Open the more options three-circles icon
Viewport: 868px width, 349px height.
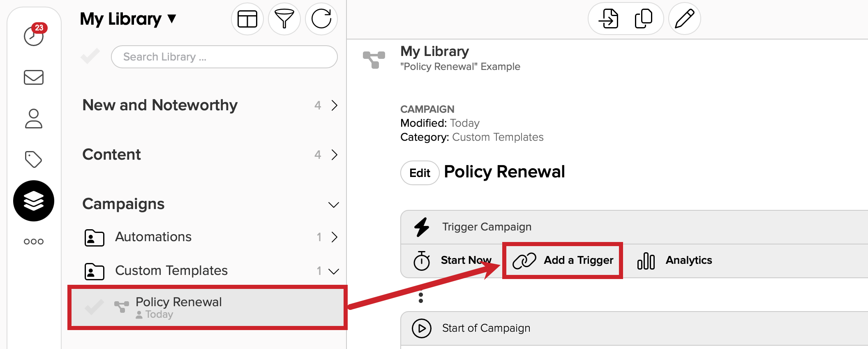[34, 242]
